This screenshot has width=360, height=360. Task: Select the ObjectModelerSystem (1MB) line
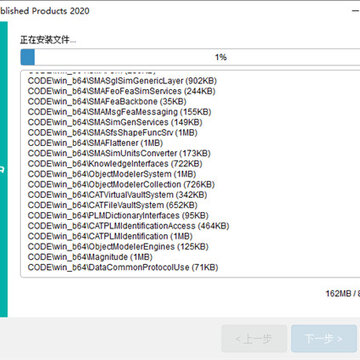112,174
